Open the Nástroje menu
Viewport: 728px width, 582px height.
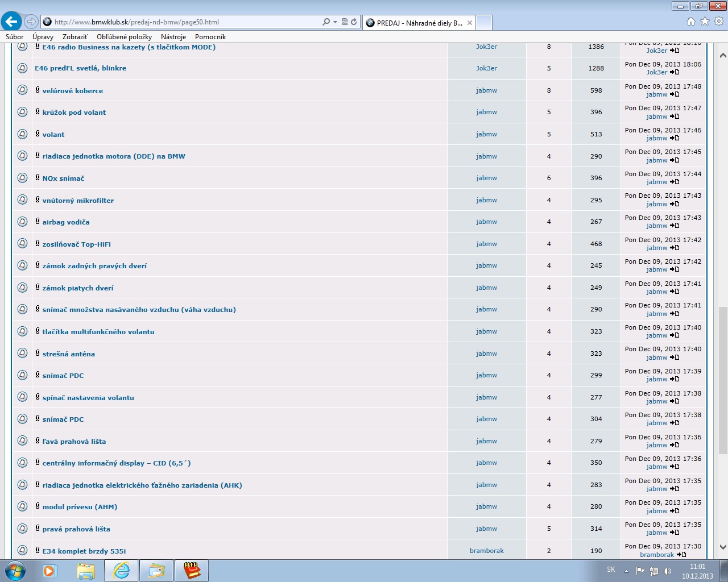point(173,37)
